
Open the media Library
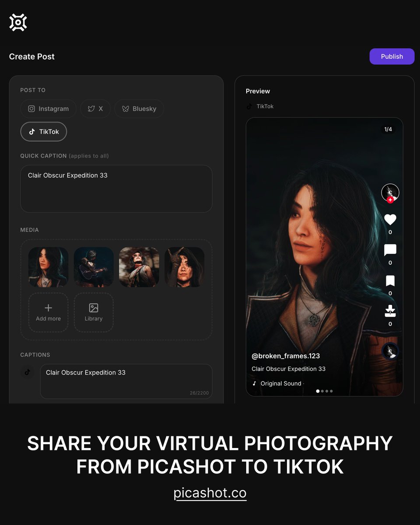pyautogui.click(x=94, y=312)
